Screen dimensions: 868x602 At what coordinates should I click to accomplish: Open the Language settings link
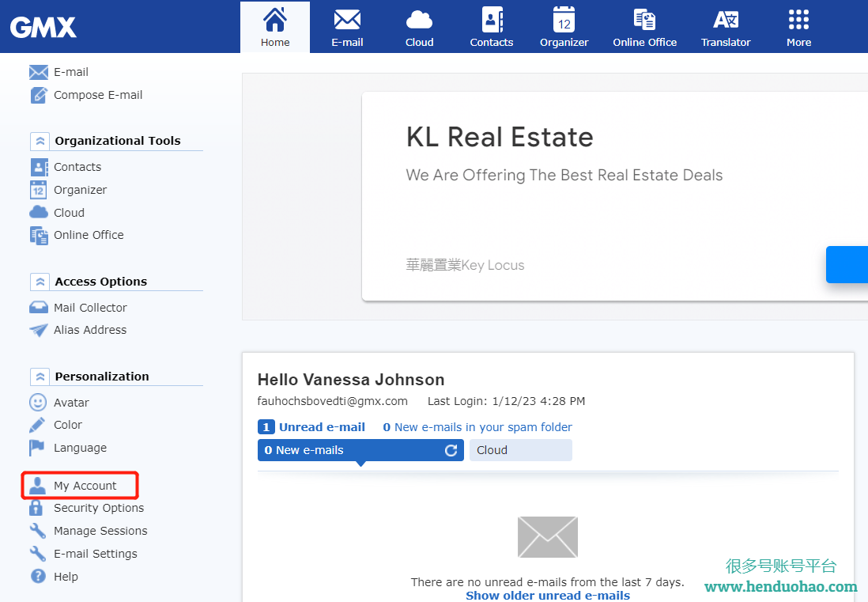pyautogui.click(x=81, y=448)
